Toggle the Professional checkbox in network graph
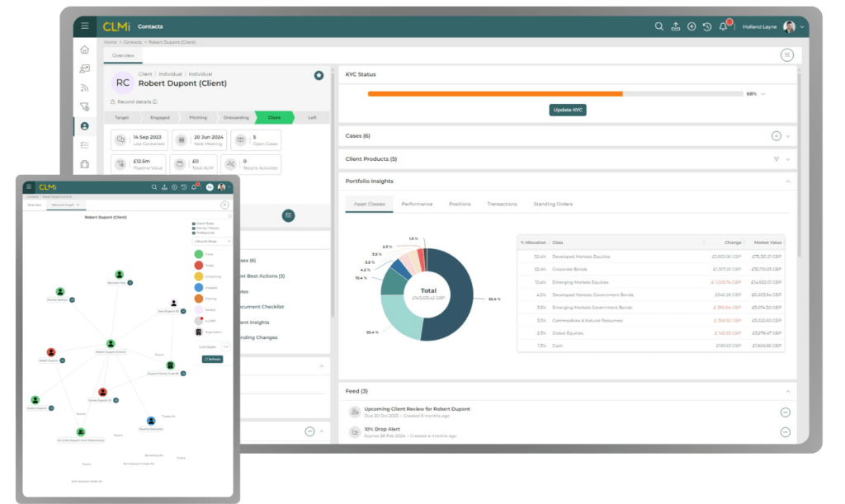 pyautogui.click(x=193, y=233)
